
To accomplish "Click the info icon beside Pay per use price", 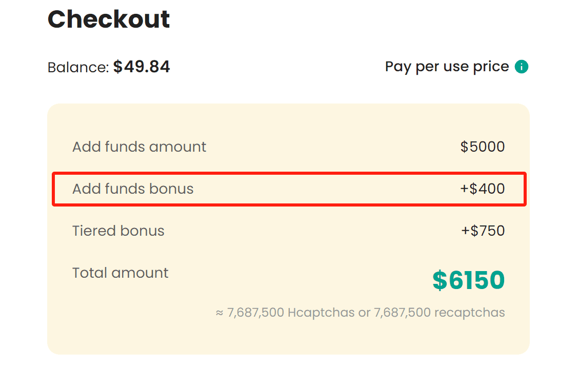I will tap(522, 67).
